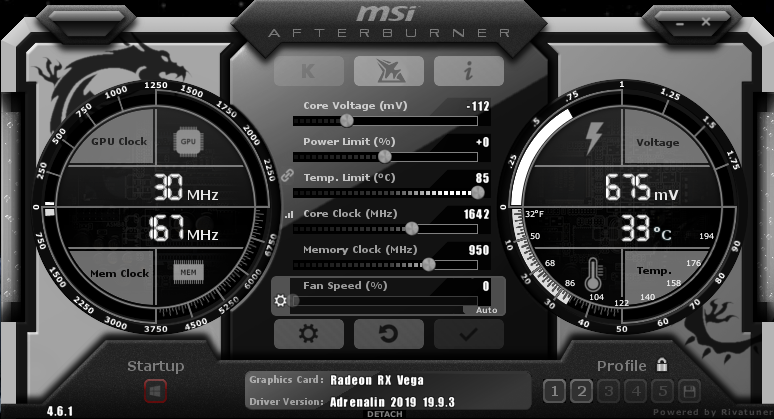
Task: Click the Temp. label in right gauge
Action: [654, 270]
